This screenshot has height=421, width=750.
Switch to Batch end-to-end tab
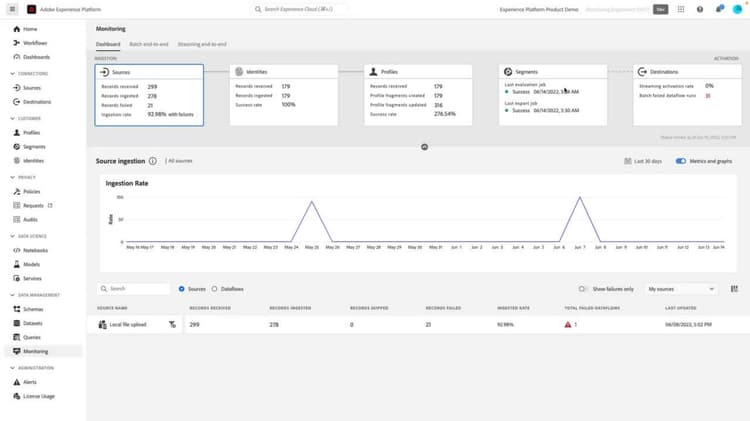pos(149,44)
